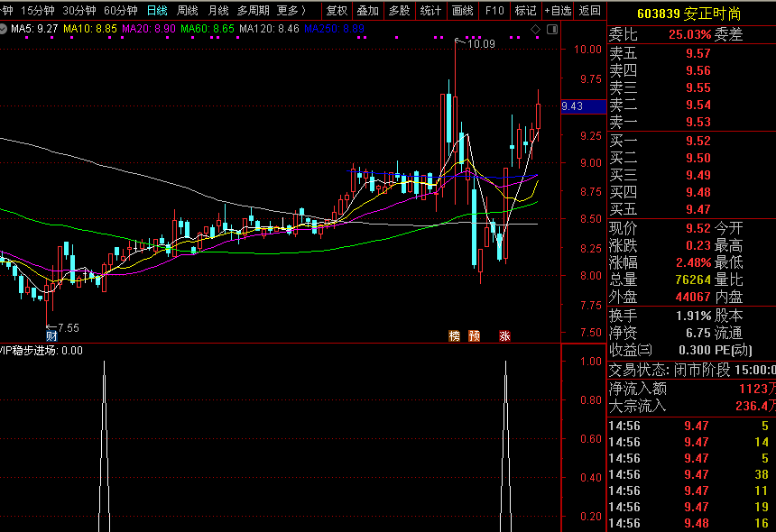This screenshot has width=776, height=532.
Task: Click the 外盘 value 44067
Action: [693, 298]
